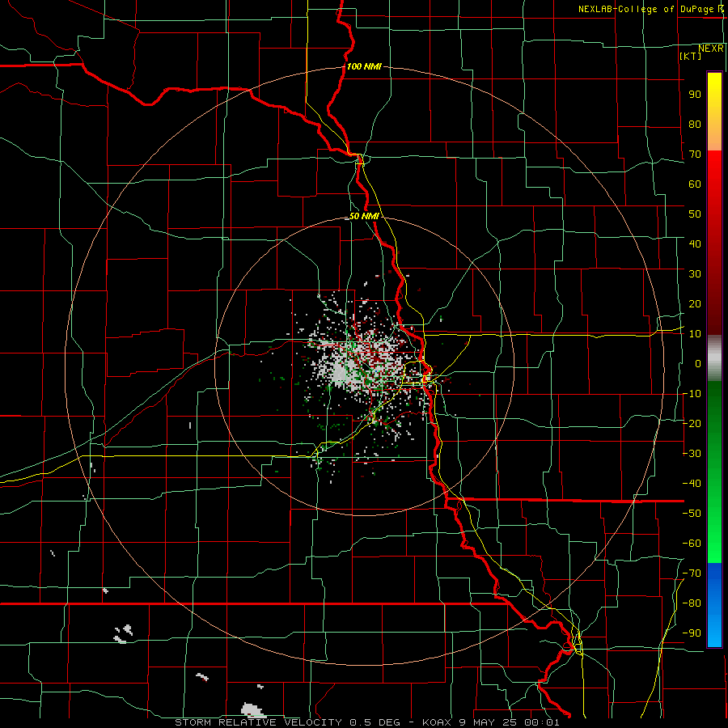Click the -80 value on the velocity scale
This screenshot has height=728, width=728.
(x=692, y=603)
